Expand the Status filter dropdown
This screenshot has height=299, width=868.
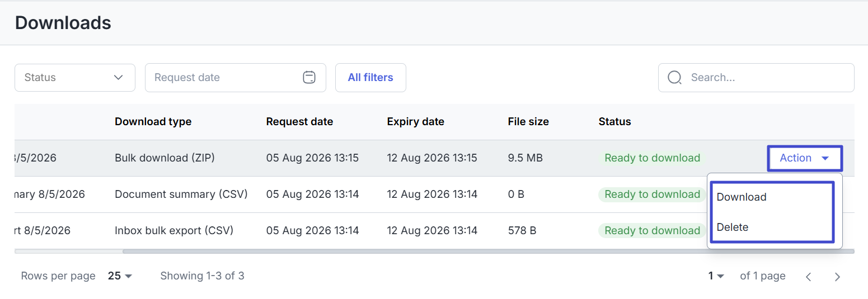75,78
